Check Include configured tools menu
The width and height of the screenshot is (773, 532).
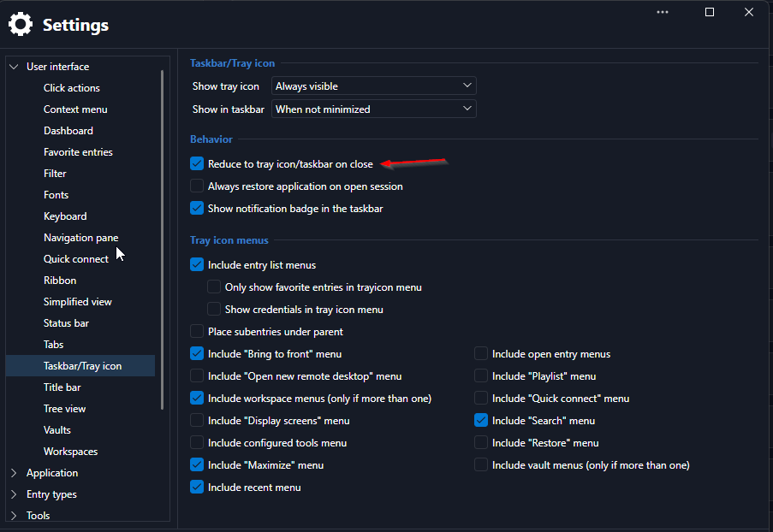click(197, 442)
